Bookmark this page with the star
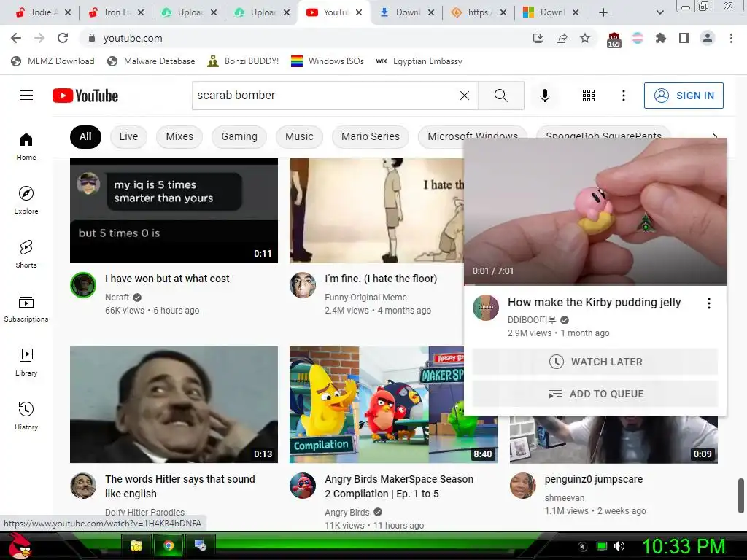Viewport: 747px width, 560px height. pyautogui.click(x=585, y=38)
